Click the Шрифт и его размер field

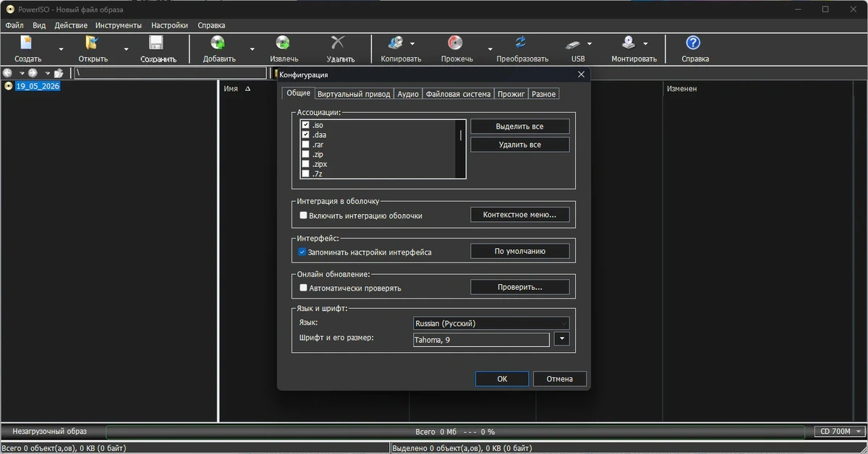[x=481, y=340]
